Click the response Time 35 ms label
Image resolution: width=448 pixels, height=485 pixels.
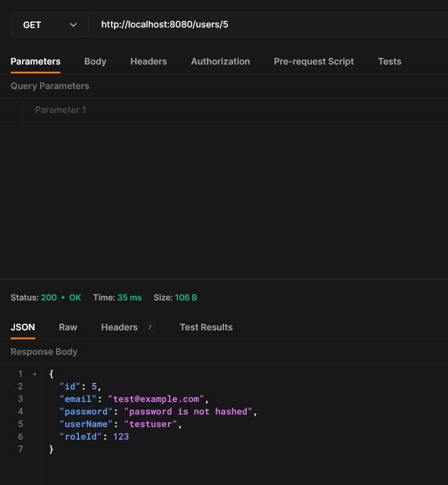click(117, 297)
